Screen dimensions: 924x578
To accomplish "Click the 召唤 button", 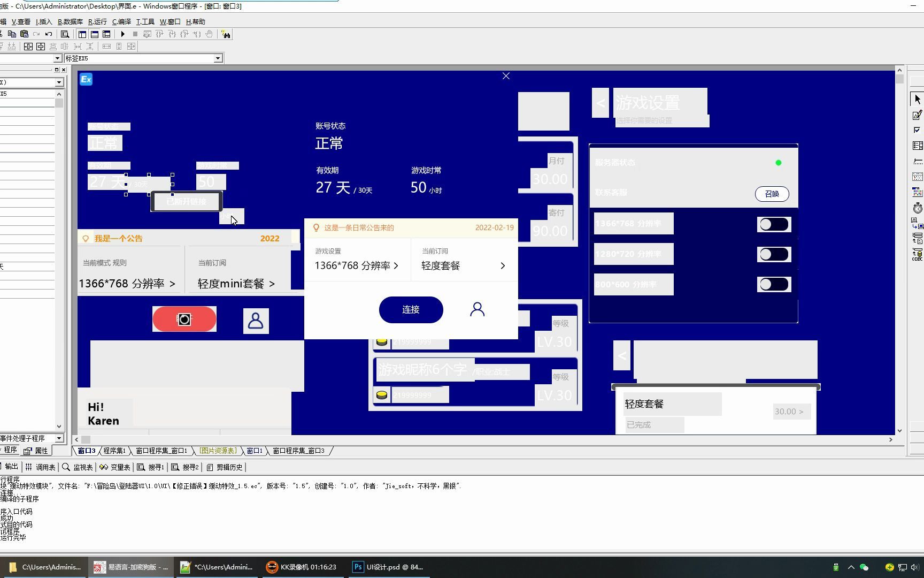I will click(772, 194).
